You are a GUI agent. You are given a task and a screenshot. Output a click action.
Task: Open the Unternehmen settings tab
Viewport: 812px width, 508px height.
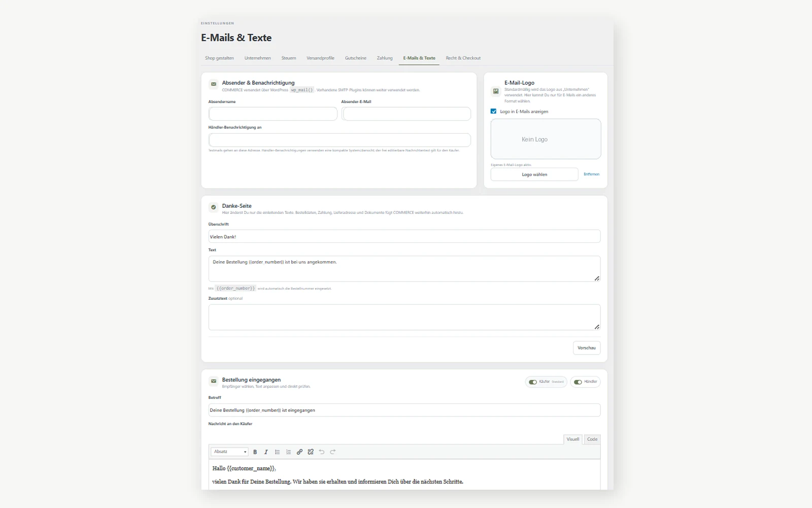pyautogui.click(x=258, y=58)
